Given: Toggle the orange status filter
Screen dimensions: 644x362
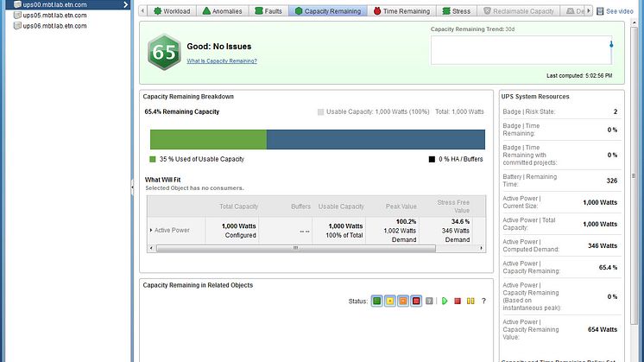Looking at the screenshot, I should coord(403,302).
